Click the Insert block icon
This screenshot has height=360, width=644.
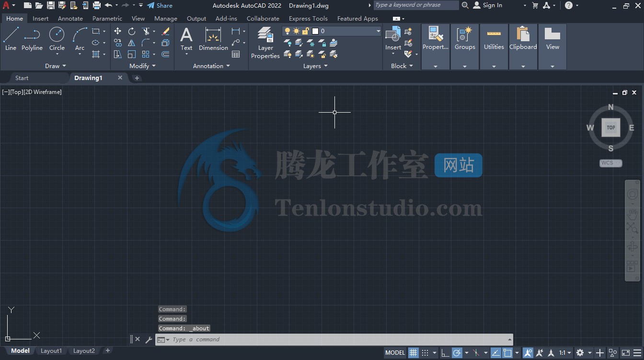[x=393, y=35]
